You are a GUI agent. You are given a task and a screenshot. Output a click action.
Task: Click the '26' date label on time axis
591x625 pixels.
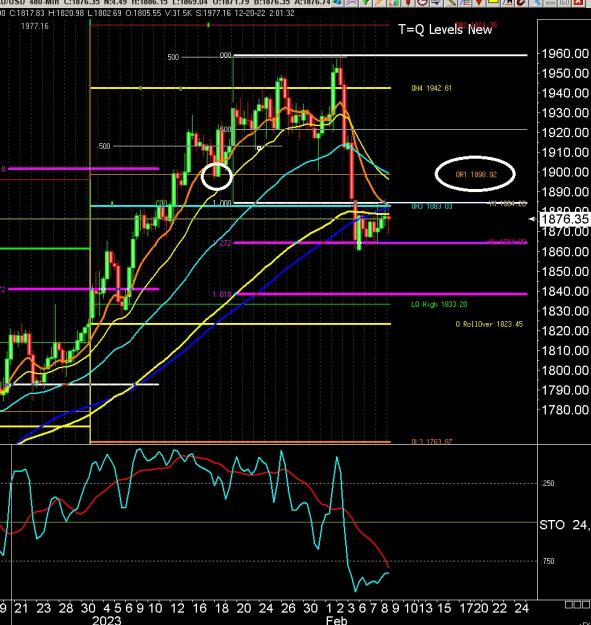click(x=288, y=608)
